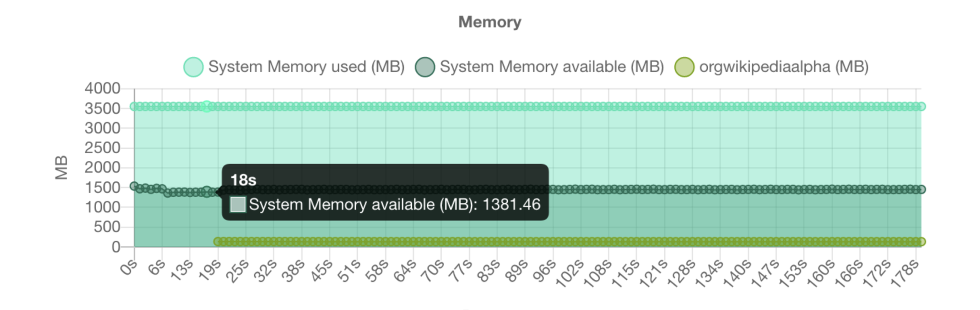Toggle the orgwikipediaalpha legend circle
The width and height of the screenshot is (980, 310).
pyautogui.click(x=684, y=67)
